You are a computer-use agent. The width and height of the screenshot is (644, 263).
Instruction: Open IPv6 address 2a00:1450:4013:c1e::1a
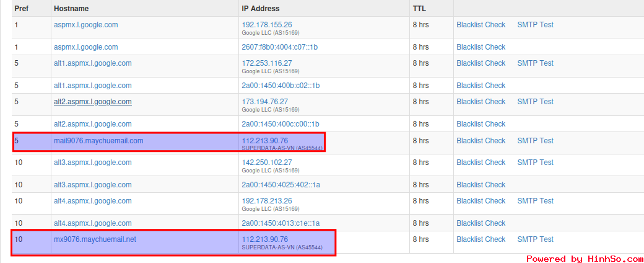coord(280,223)
